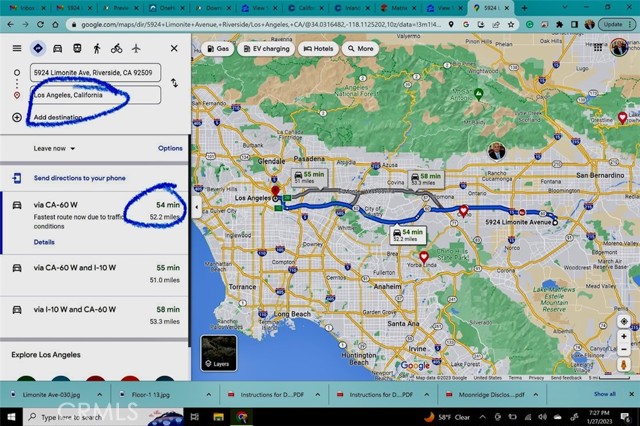Toggle Hotels filter chip

pos(318,48)
